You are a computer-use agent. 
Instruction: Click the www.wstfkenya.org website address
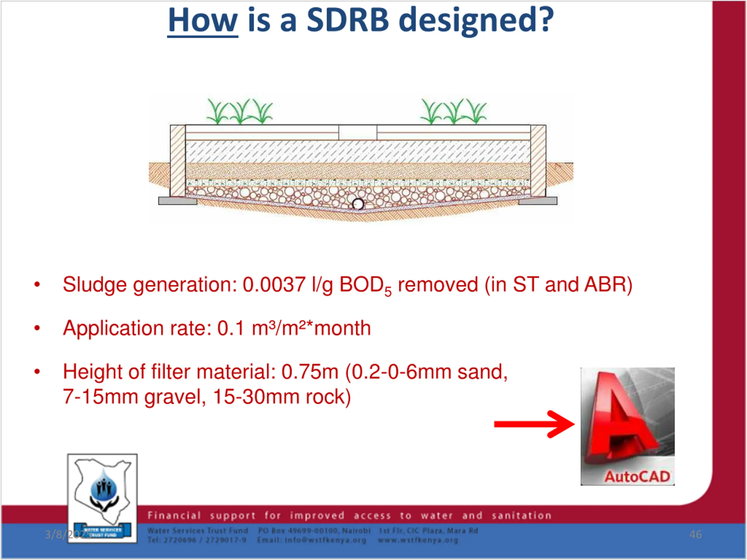click(x=418, y=540)
